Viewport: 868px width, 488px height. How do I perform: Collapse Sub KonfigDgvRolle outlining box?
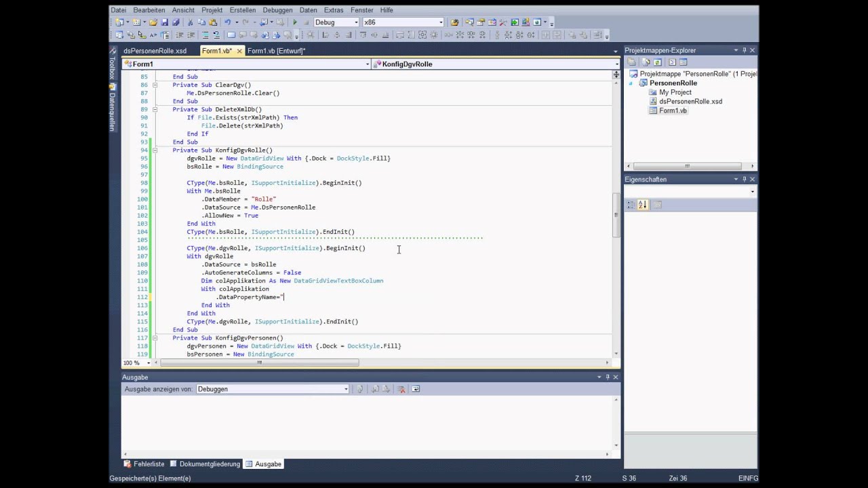pos(155,150)
